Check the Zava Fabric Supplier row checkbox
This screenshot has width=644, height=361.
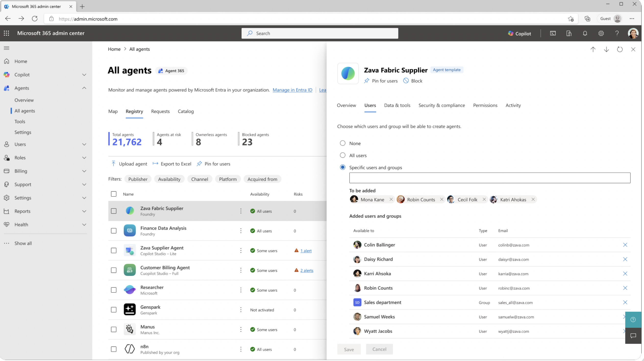pyautogui.click(x=114, y=211)
